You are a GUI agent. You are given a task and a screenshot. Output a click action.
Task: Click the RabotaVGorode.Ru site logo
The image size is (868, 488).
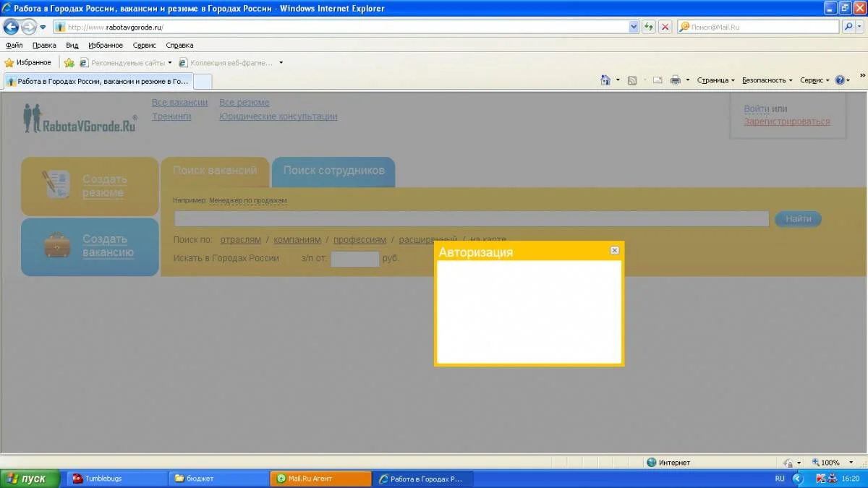(79, 119)
